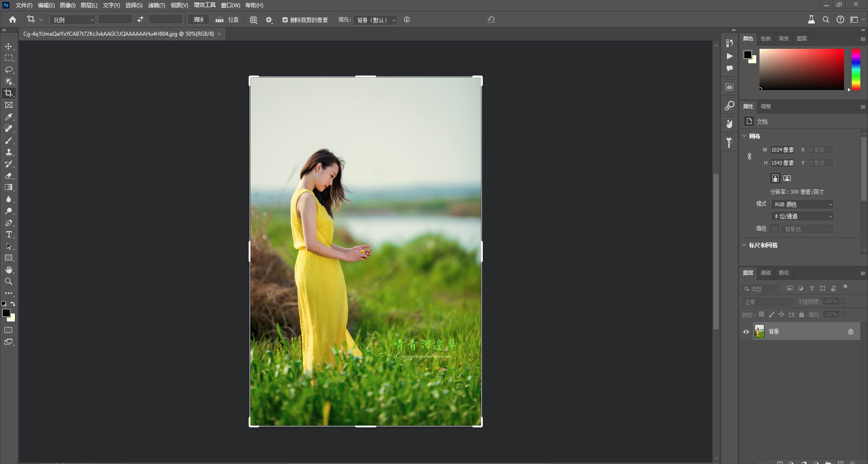Select the Dodge tool
Viewport: 868px width, 464px height.
point(9,211)
